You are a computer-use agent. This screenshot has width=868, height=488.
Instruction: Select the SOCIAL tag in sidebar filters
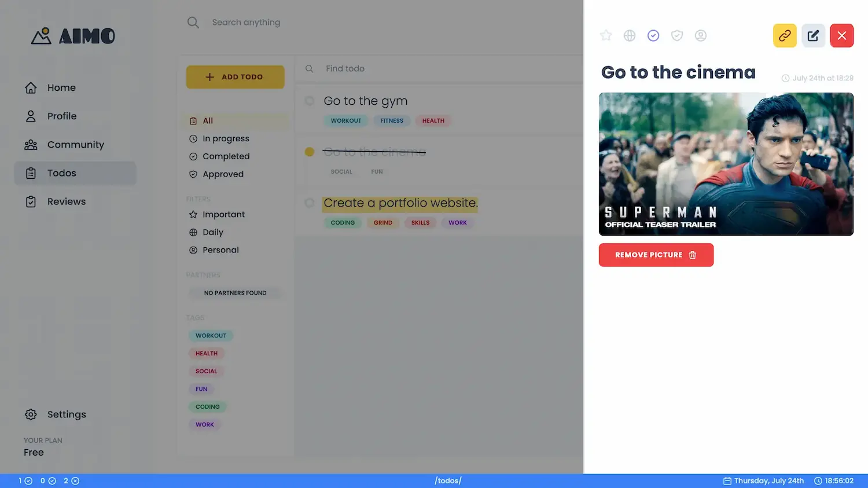point(206,371)
